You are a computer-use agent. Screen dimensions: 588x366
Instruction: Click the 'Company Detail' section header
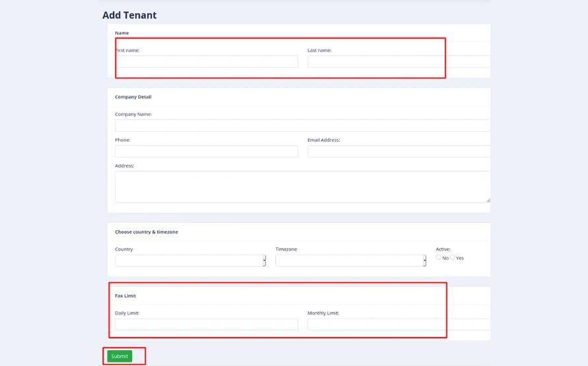pos(133,97)
